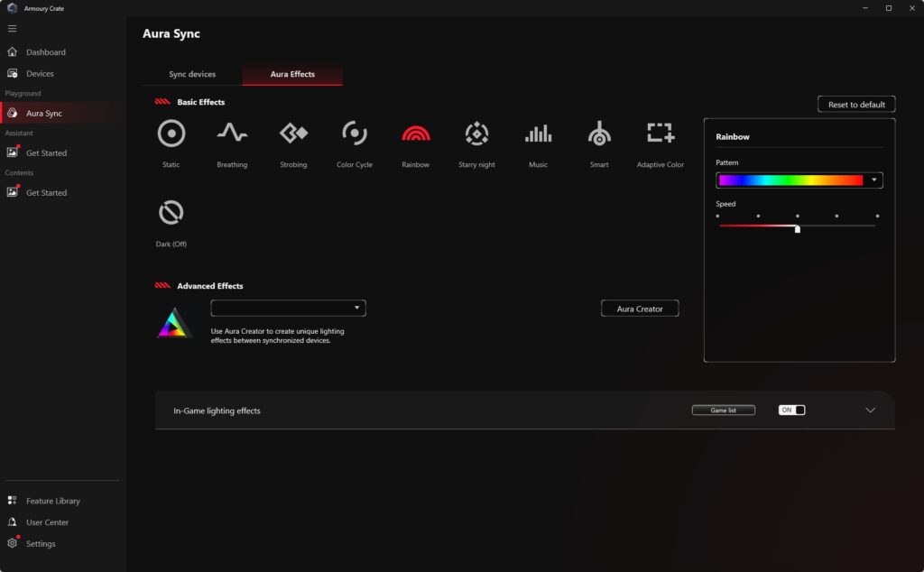Click the Reset to default button
This screenshot has height=572, width=924.
pyautogui.click(x=856, y=105)
